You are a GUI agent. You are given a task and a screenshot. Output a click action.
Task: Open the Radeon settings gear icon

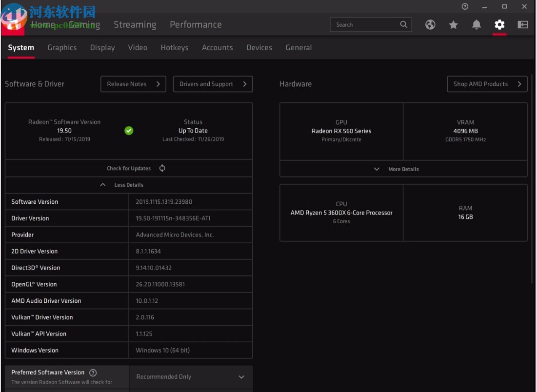pyautogui.click(x=499, y=24)
